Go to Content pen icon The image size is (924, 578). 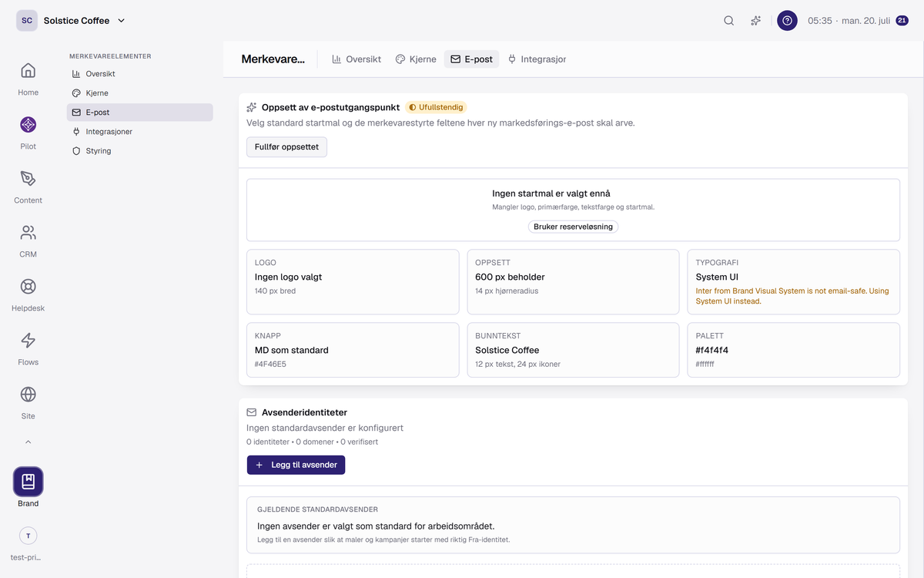click(x=28, y=179)
